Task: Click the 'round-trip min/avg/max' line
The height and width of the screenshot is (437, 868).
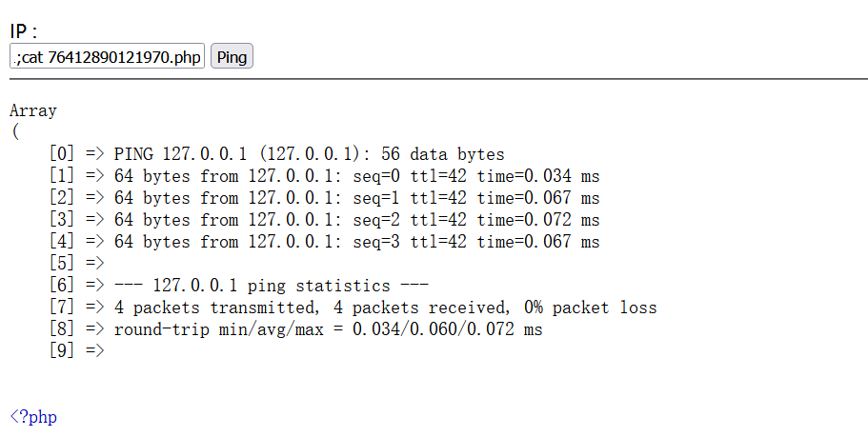Action: (x=295, y=329)
